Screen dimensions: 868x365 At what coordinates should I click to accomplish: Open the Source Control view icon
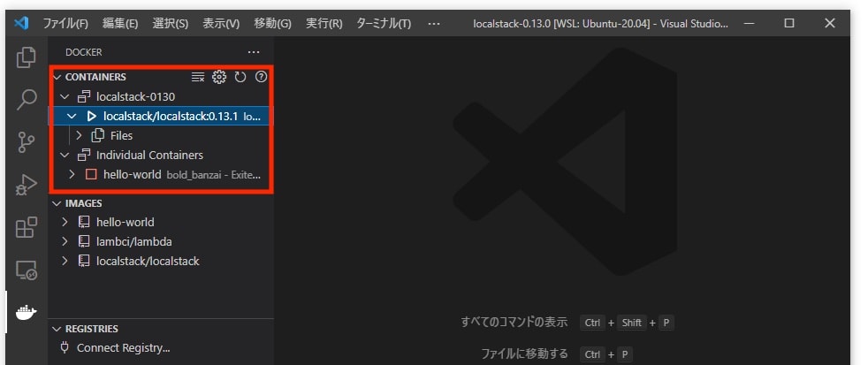pyautogui.click(x=26, y=142)
